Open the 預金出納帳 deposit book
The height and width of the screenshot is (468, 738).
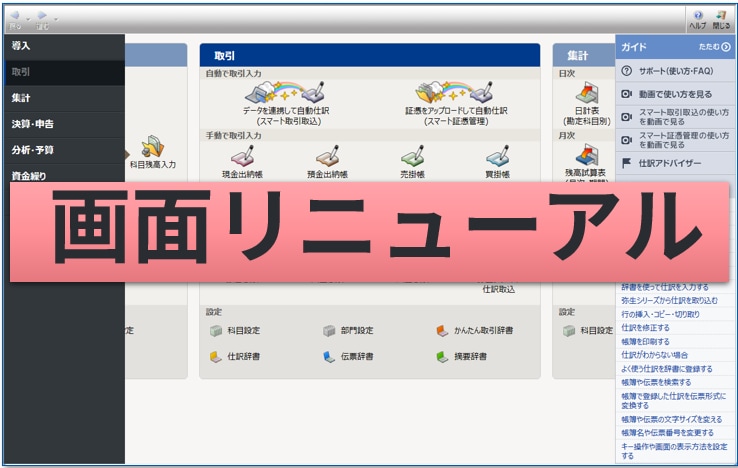click(x=329, y=160)
